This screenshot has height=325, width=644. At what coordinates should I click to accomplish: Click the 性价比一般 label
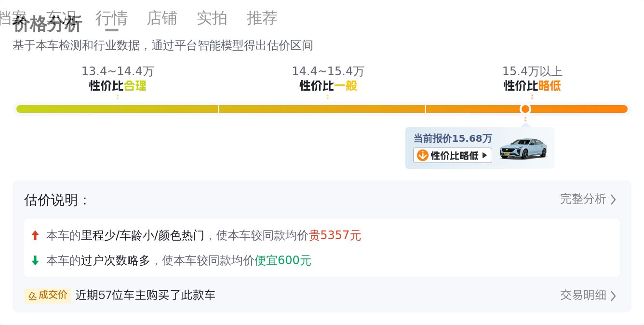[328, 86]
